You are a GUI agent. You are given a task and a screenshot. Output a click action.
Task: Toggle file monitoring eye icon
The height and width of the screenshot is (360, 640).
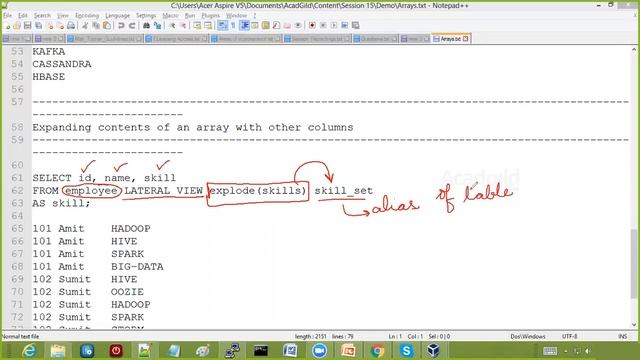click(298, 26)
